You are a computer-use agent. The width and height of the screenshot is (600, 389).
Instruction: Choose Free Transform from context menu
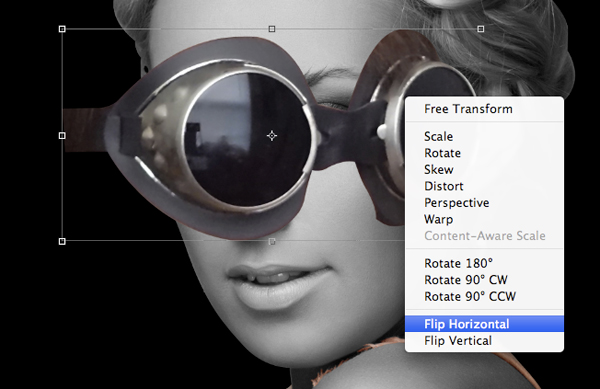click(484, 109)
